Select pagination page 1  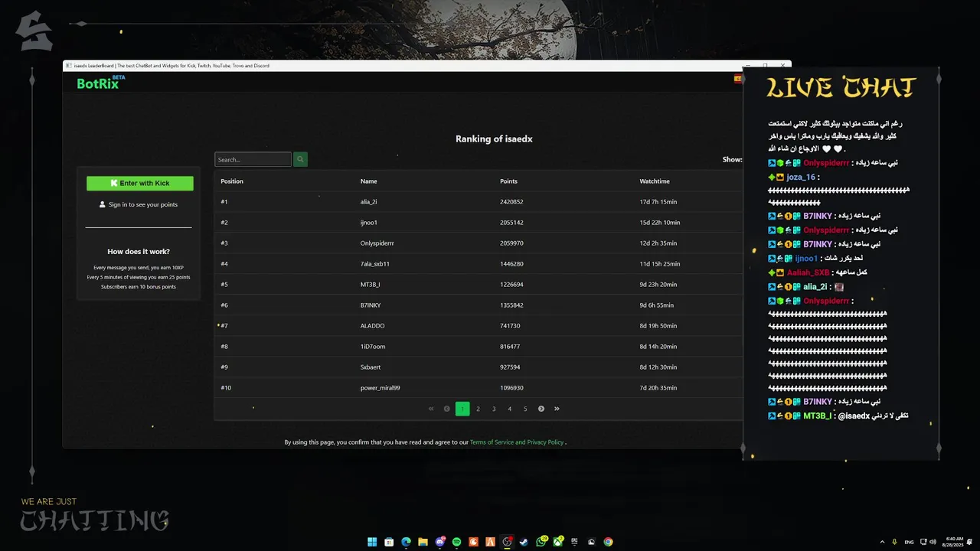[462, 409]
